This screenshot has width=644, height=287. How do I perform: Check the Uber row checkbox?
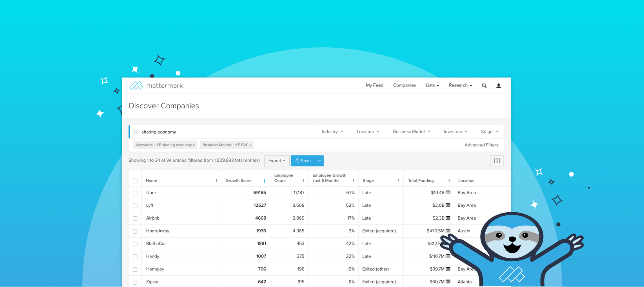(x=135, y=193)
